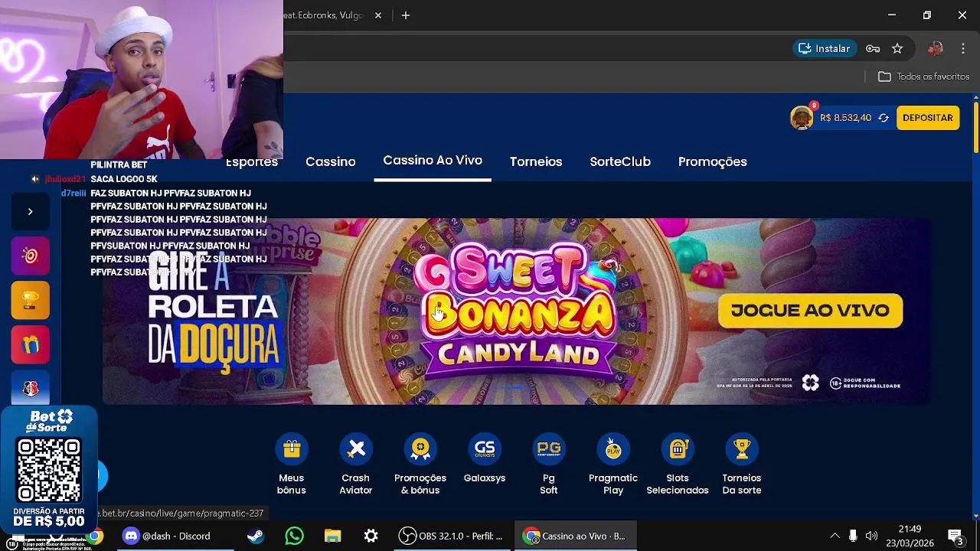Click the JOGUE AO VIVO banner button
980x551 pixels.
pos(810,310)
